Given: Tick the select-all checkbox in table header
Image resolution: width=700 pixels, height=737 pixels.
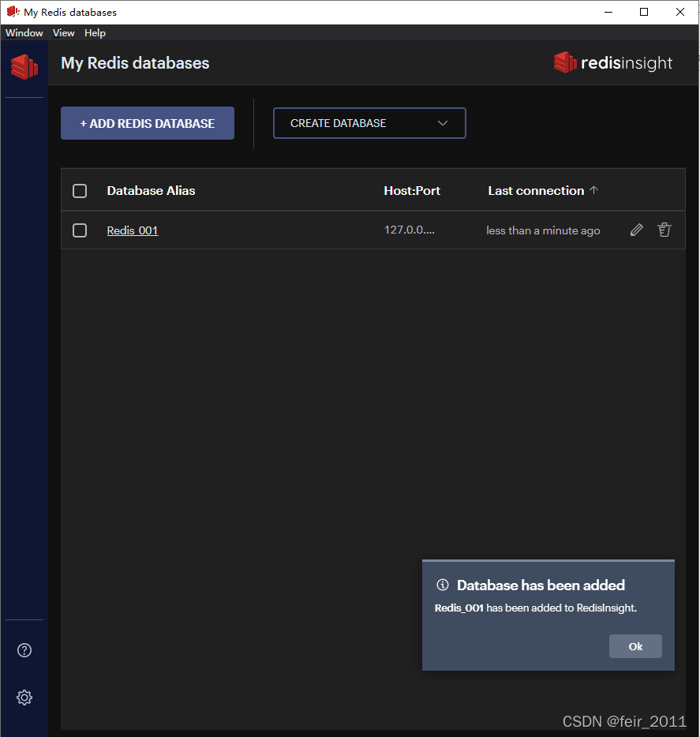Looking at the screenshot, I should tap(80, 191).
